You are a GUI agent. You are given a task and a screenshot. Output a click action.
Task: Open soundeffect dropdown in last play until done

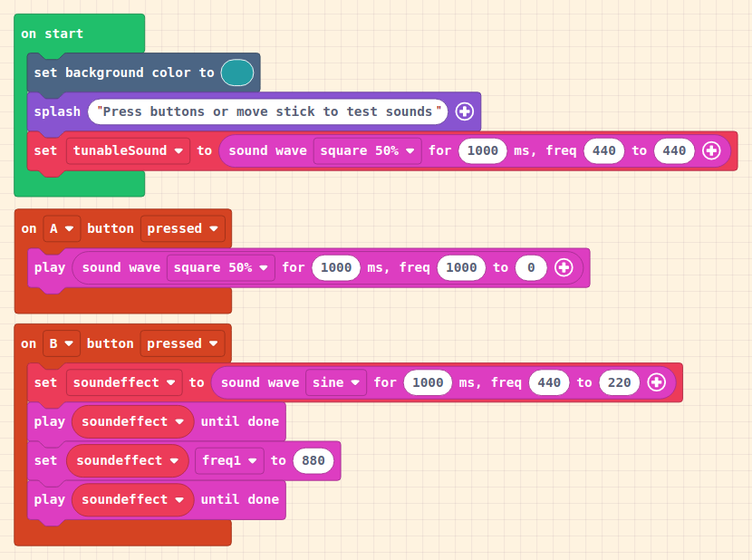[x=133, y=499]
